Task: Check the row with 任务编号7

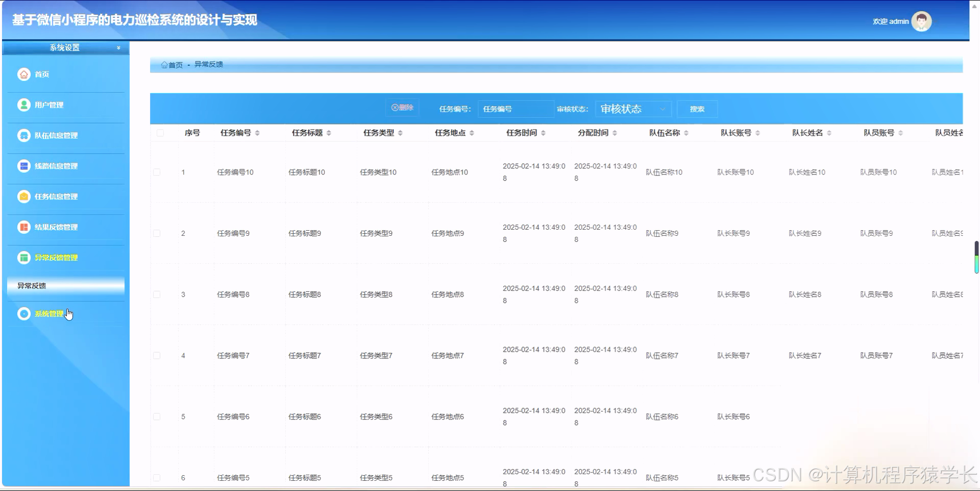Action: click(x=157, y=356)
